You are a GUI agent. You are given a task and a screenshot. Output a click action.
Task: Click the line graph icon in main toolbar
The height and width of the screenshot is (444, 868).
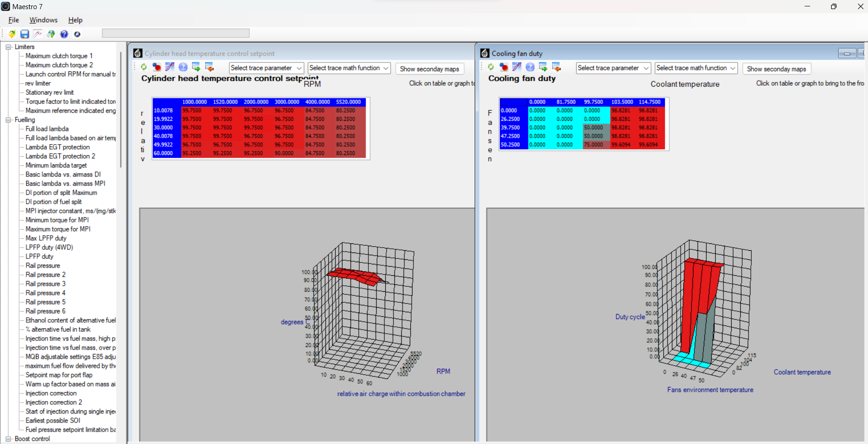[x=38, y=34]
